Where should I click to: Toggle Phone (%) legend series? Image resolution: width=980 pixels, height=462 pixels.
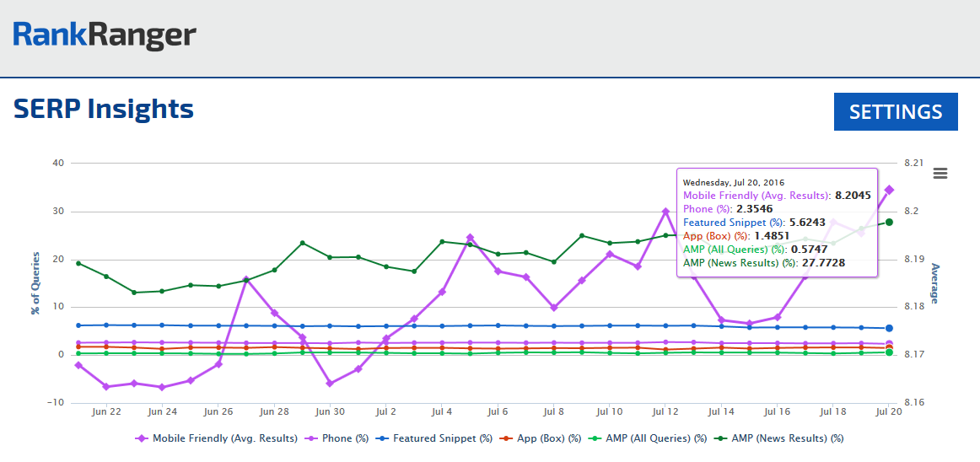pos(334,438)
